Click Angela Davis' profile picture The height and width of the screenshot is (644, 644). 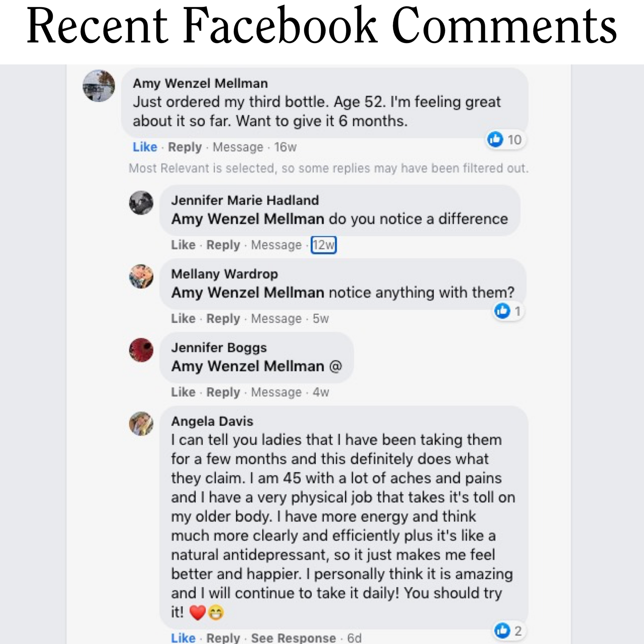point(141,424)
